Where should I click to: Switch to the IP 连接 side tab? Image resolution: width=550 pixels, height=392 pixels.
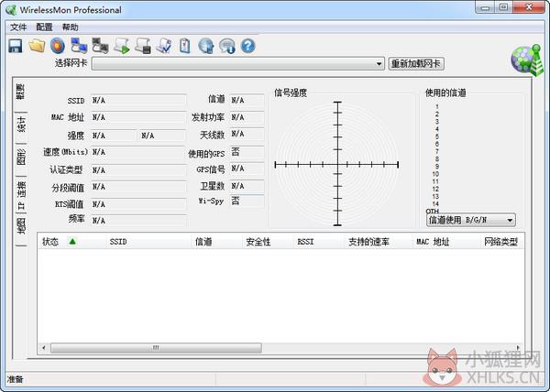(x=21, y=195)
